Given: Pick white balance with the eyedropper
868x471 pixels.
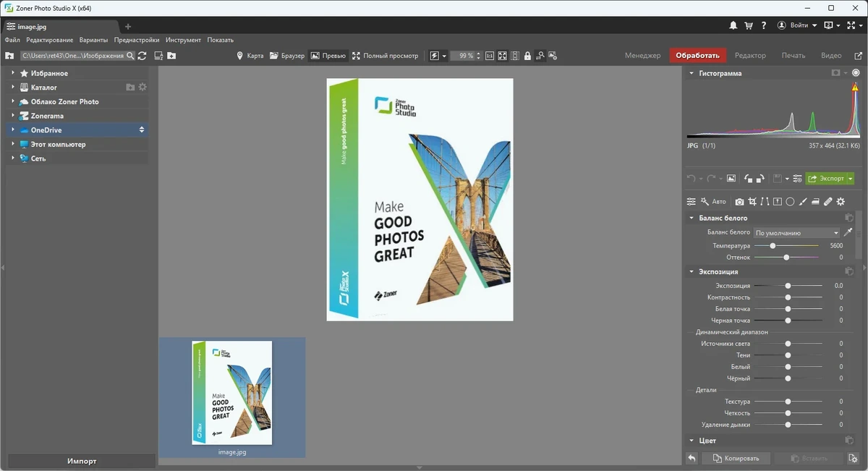Looking at the screenshot, I should 848,233.
